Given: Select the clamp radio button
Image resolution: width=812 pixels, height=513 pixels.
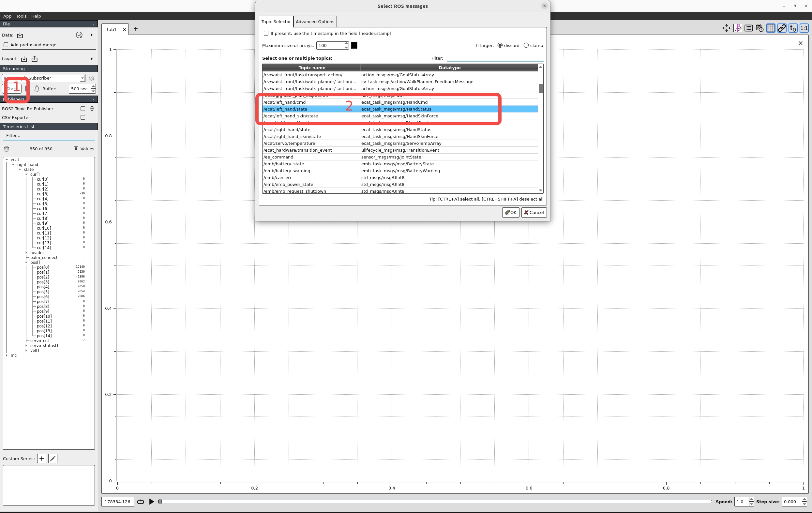Looking at the screenshot, I should pyautogui.click(x=526, y=46).
